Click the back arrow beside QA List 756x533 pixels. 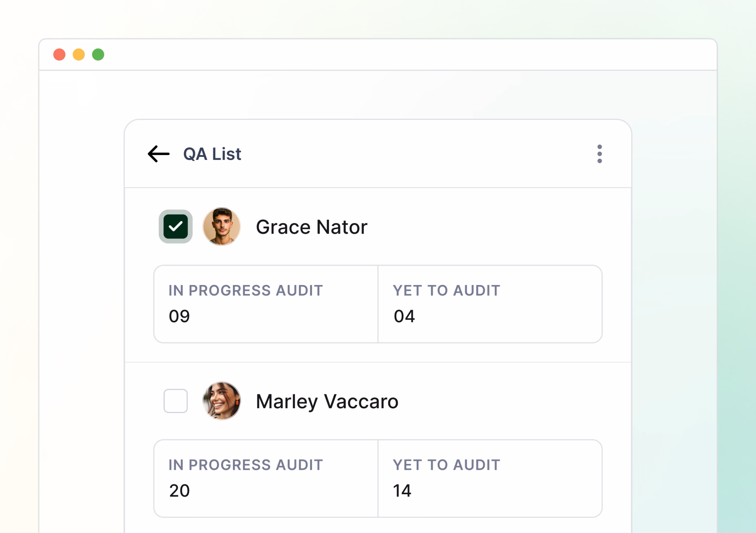coord(159,154)
